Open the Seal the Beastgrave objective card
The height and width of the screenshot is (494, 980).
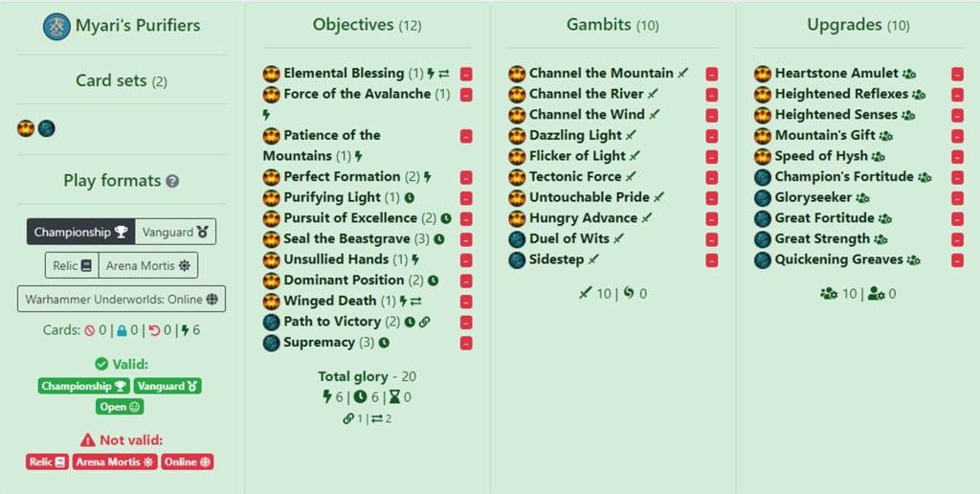[356, 238]
